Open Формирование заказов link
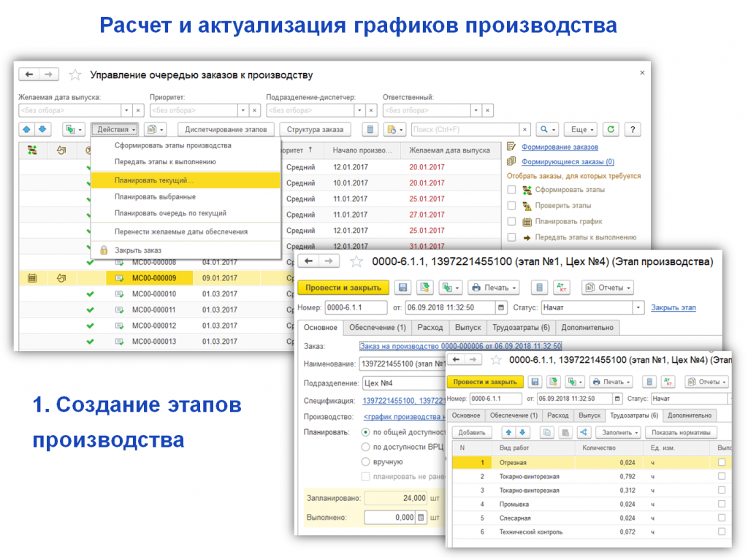The height and width of the screenshot is (560, 748). 560,147
